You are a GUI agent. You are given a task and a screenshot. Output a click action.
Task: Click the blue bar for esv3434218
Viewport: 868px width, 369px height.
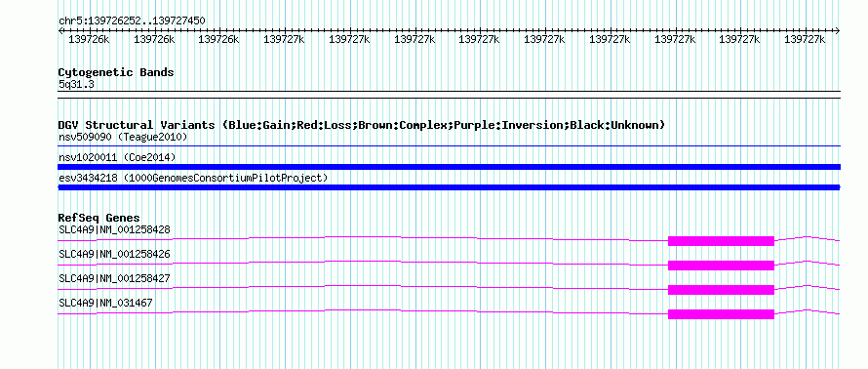(x=449, y=187)
